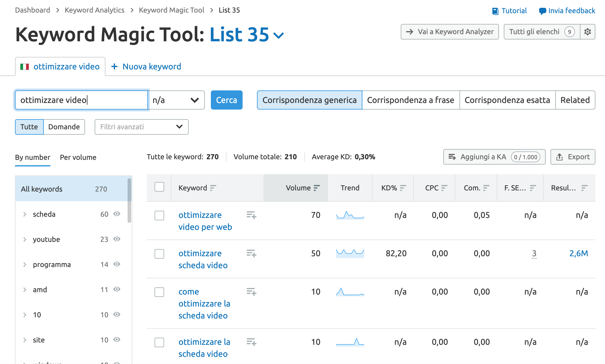
Task: Click the Export icon button
Action: click(x=573, y=157)
